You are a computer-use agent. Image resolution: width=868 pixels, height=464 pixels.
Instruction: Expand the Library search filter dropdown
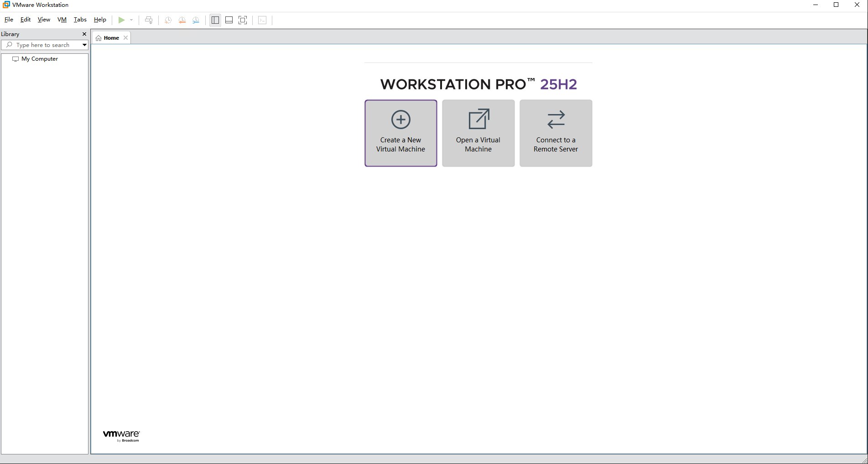[84, 45]
